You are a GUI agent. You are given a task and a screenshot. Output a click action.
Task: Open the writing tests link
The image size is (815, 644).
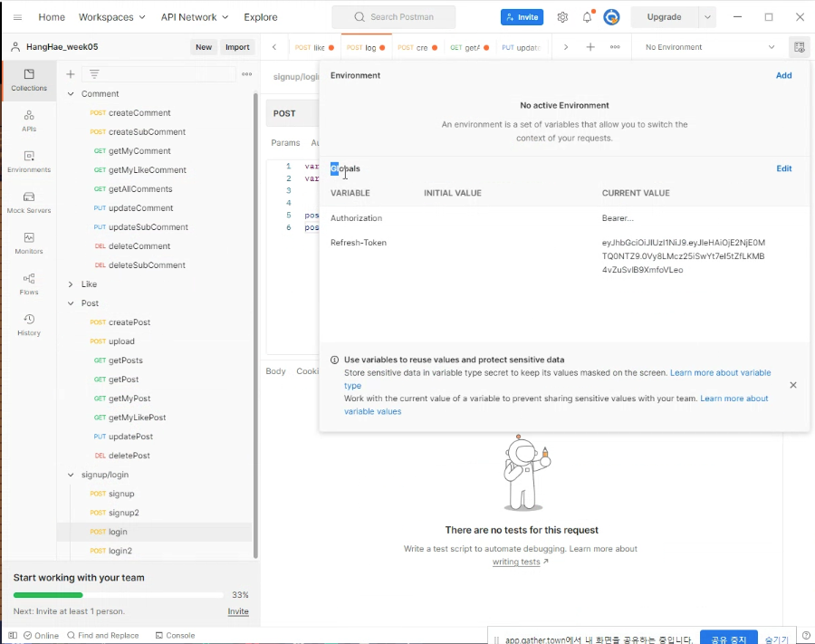(x=516, y=562)
